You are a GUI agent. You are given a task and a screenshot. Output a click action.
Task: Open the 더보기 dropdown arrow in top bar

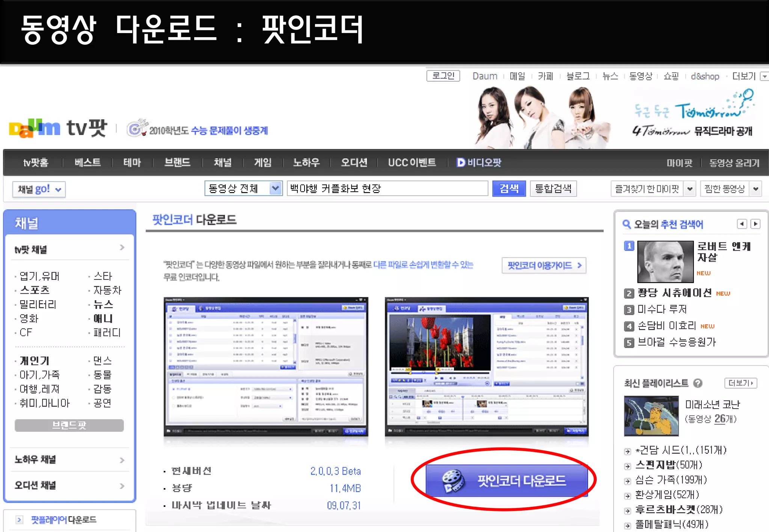point(764,76)
